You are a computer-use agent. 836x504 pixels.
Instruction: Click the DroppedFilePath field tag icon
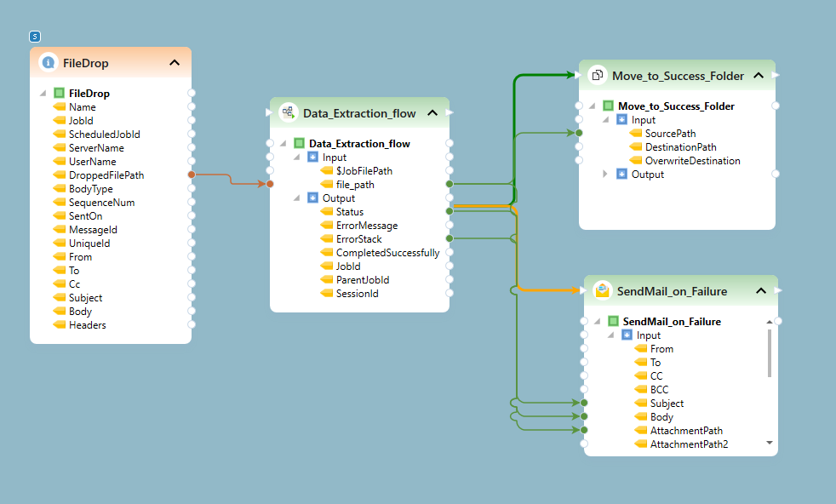coord(60,175)
